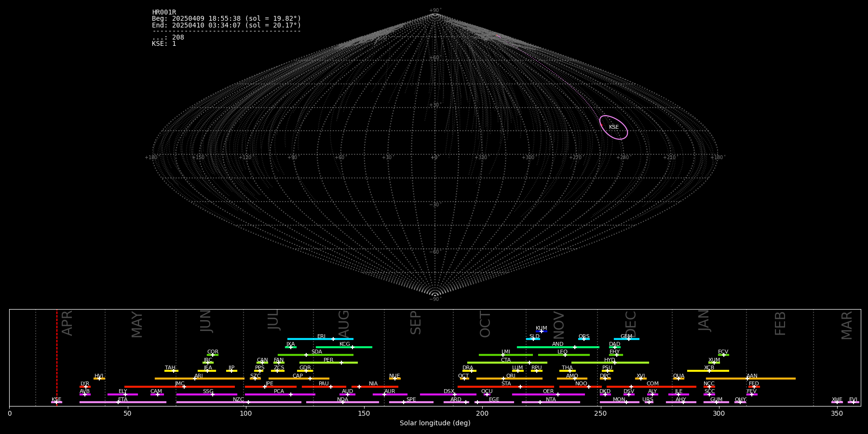This screenshot has height=434, width=868.
Task: Click the 350 tick on solar longitude axis
Action: click(x=837, y=413)
